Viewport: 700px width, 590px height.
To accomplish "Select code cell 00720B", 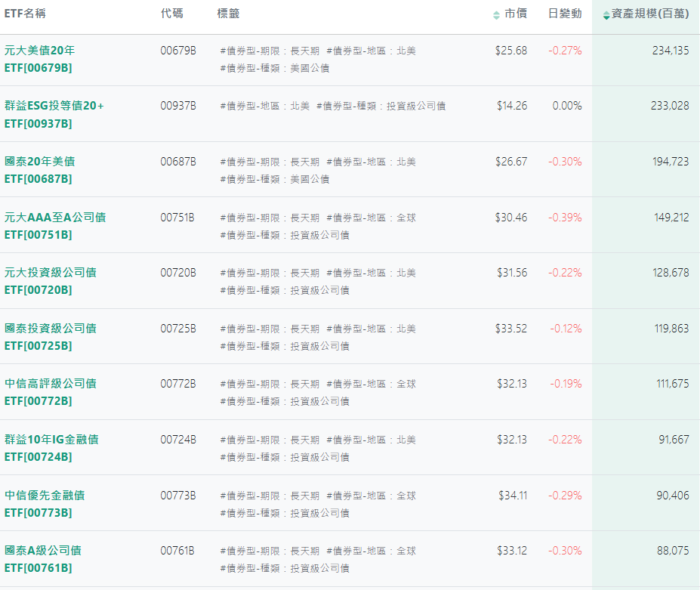I will point(178,273).
